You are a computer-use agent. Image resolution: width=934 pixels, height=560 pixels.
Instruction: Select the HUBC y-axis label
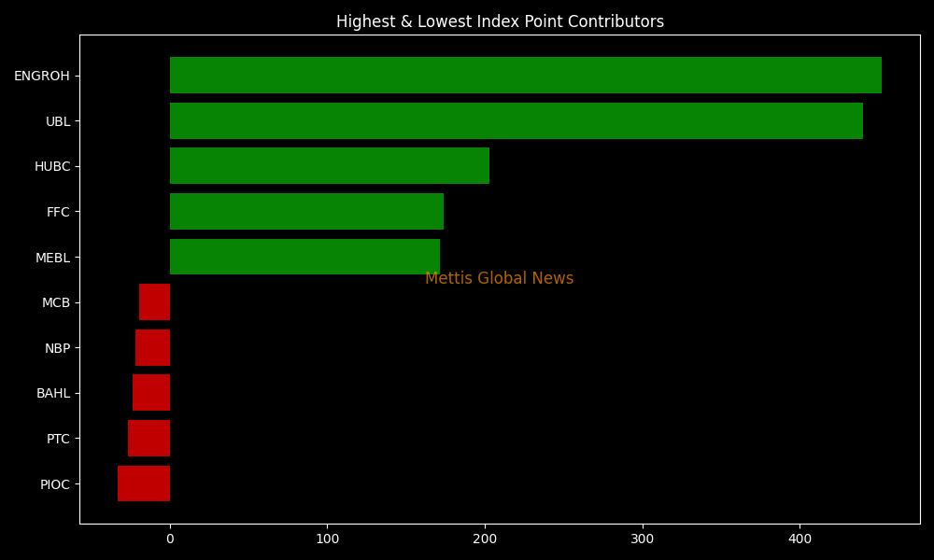point(52,166)
